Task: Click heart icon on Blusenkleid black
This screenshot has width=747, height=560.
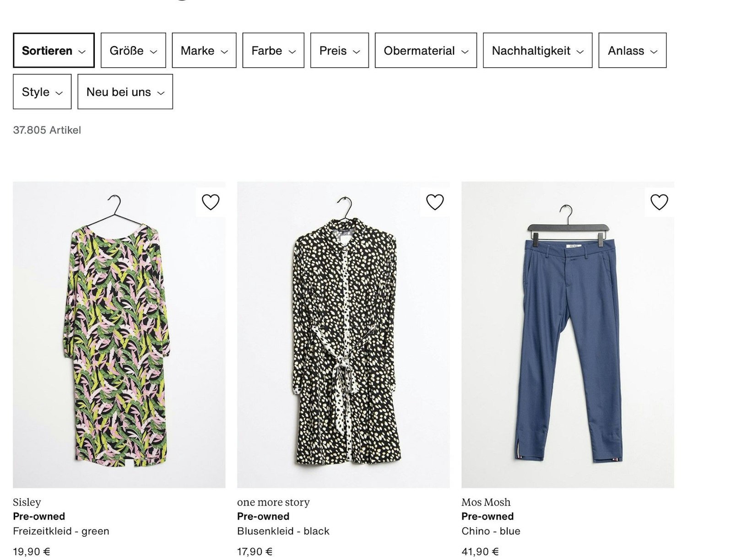Action: tap(435, 202)
